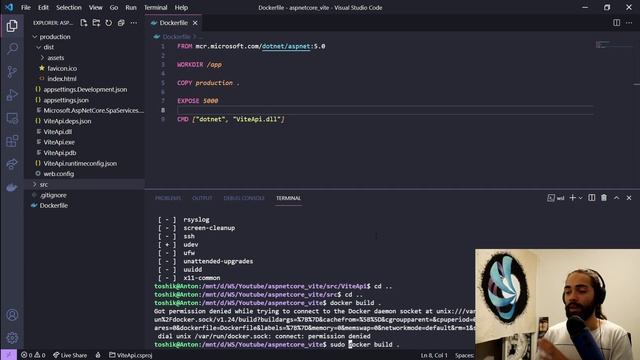This screenshot has height=360, width=640.
Task: Open the Selection menu
Action: [69, 7]
